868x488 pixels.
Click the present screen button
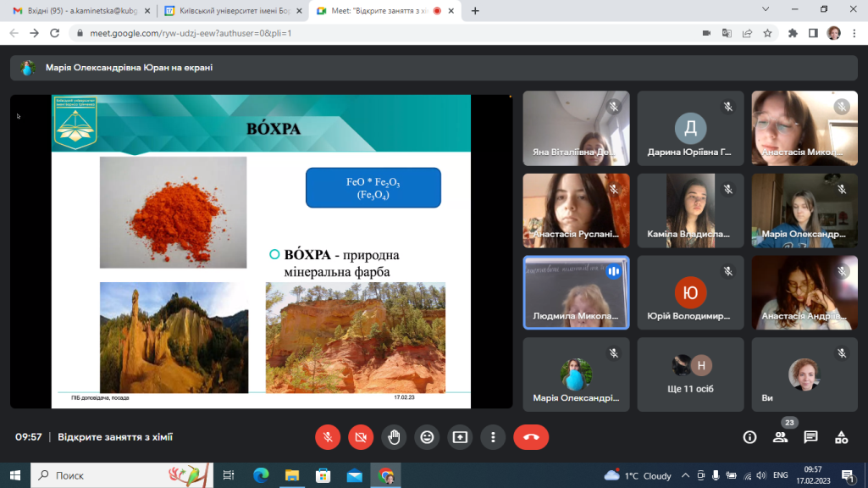(x=460, y=437)
